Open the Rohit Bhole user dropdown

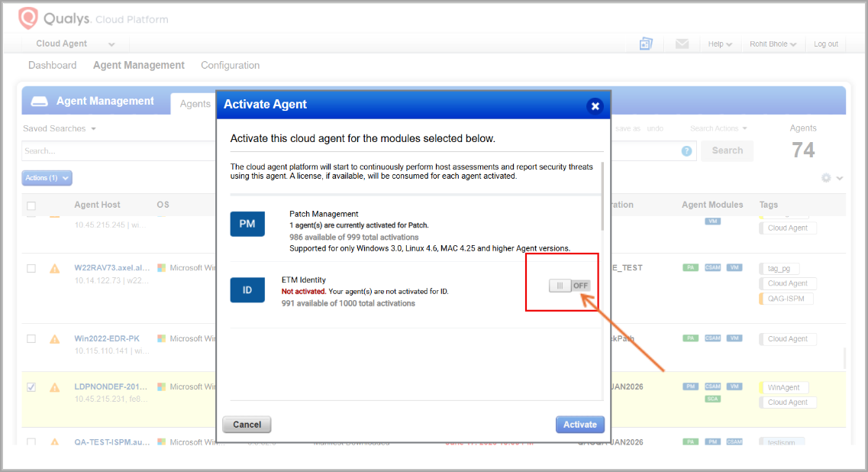click(773, 44)
